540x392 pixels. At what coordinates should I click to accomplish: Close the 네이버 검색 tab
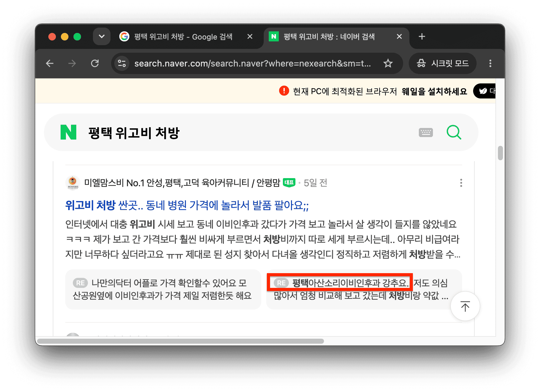coord(399,37)
